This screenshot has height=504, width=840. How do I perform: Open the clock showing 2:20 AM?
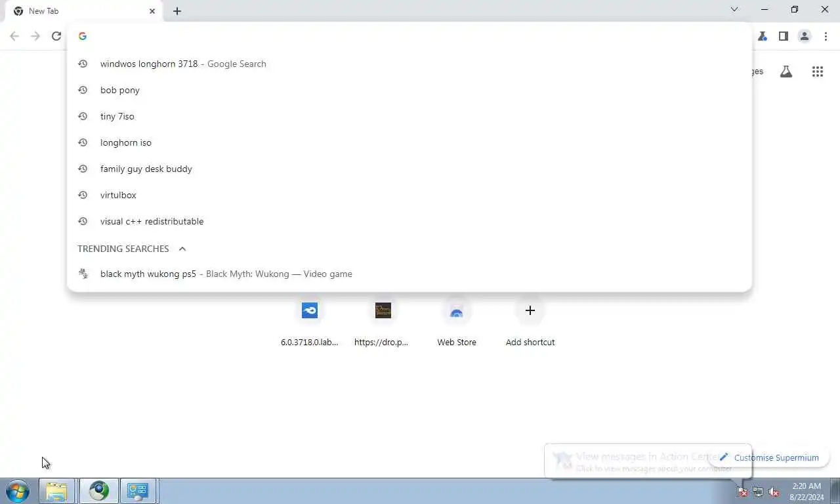[x=807, y=492]
